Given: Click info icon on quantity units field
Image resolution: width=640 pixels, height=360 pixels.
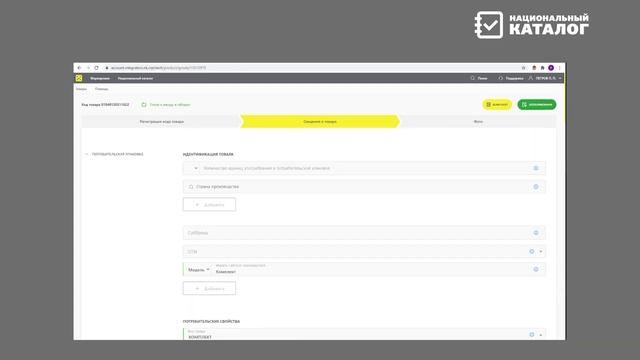Looking at the screenshot, I should click(x=536, y=168).
